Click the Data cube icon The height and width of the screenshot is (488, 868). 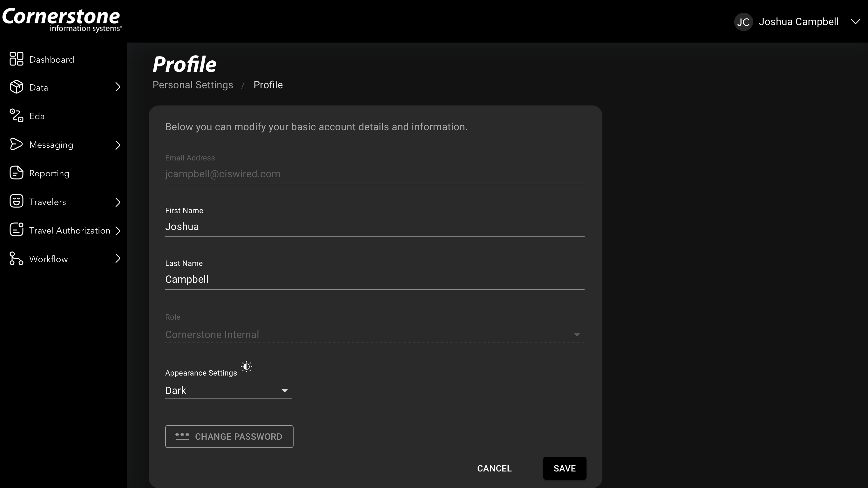[16, 87]
